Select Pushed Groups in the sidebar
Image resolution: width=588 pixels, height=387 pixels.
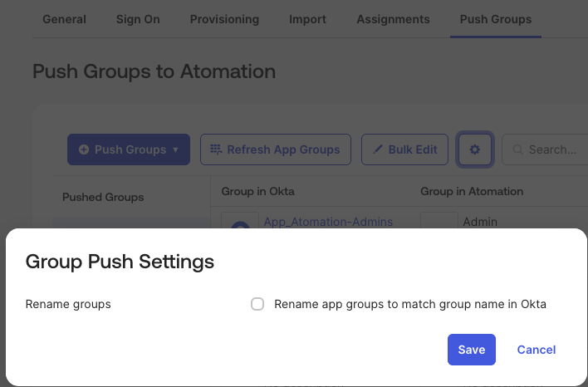tap(103, 197)
